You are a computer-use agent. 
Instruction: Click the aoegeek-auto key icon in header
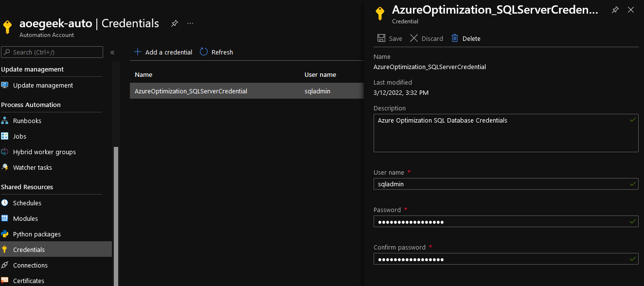[7, 27]
